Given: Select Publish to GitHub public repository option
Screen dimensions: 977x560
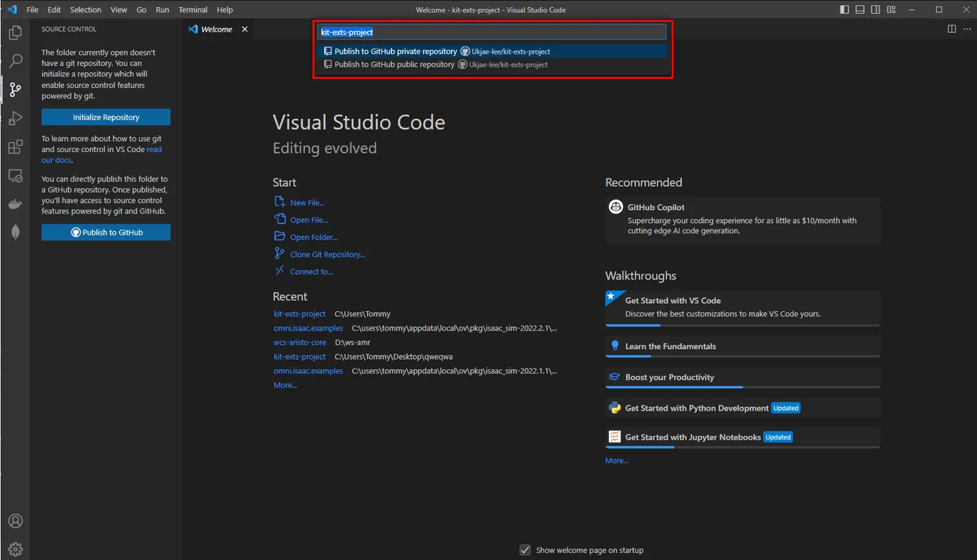Looking at the screenshot, I should pos(394,65).
